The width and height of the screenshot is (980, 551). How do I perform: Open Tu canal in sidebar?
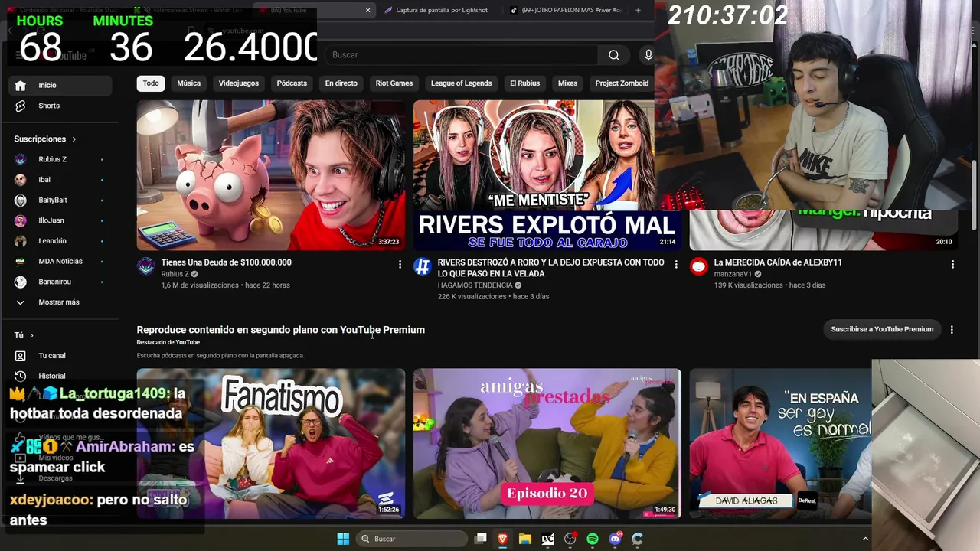52,356
